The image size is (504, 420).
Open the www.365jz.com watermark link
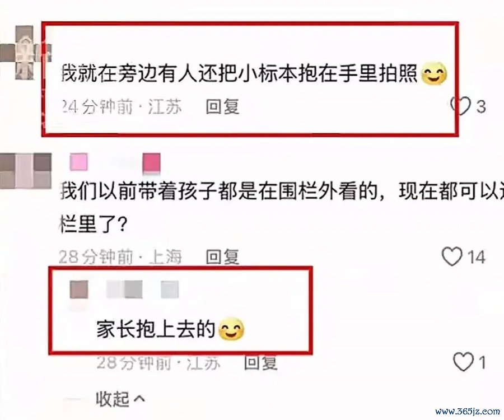pyautogui.click(x=468, y=411)
